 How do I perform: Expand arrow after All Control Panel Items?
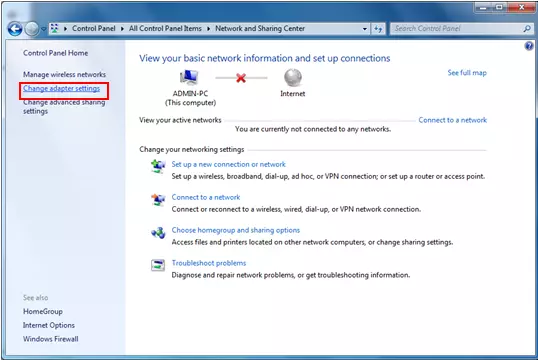(208, 29)
